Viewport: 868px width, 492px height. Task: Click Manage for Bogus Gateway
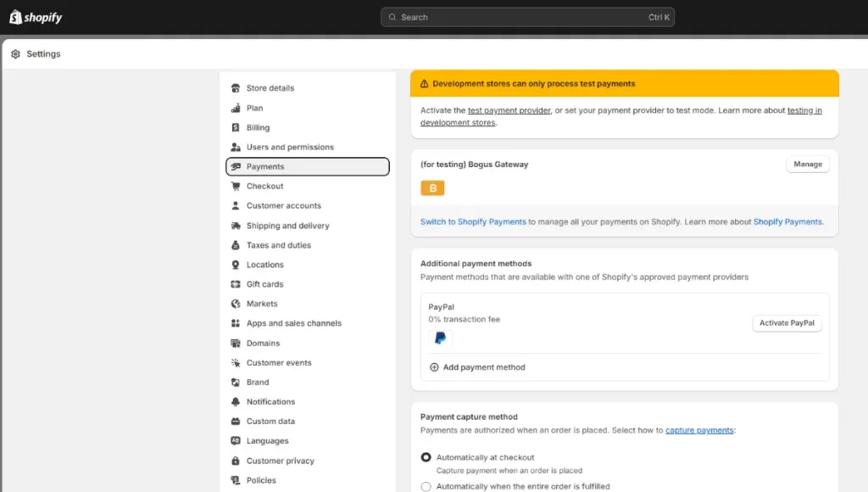click(808, 164)
